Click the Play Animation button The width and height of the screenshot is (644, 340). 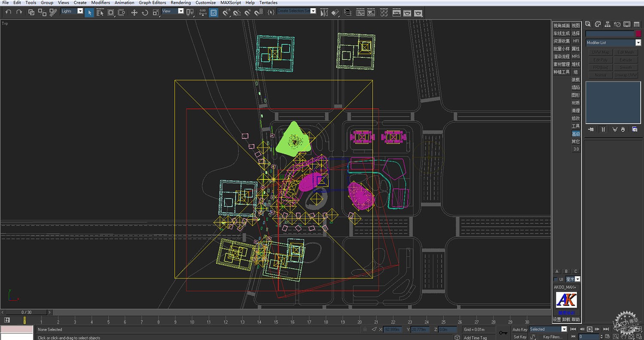(x=590, y=329)
